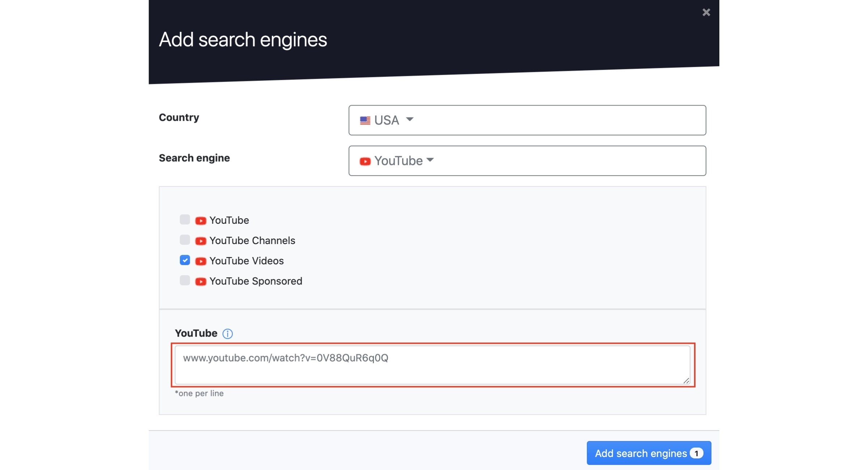Click the caret arrow next to YouTube
Image resolution: width=868 pixels, height=470 pixels.
point(430,159)
